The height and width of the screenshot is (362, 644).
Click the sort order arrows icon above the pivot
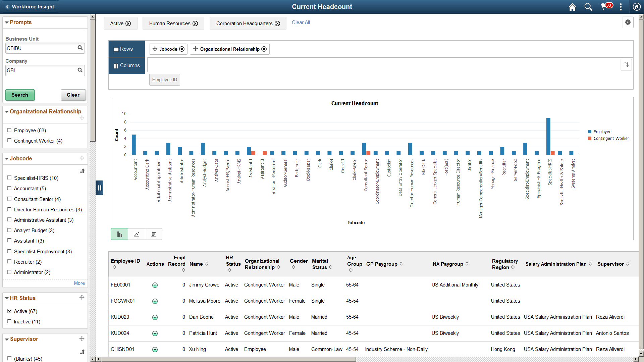point(626,64)
